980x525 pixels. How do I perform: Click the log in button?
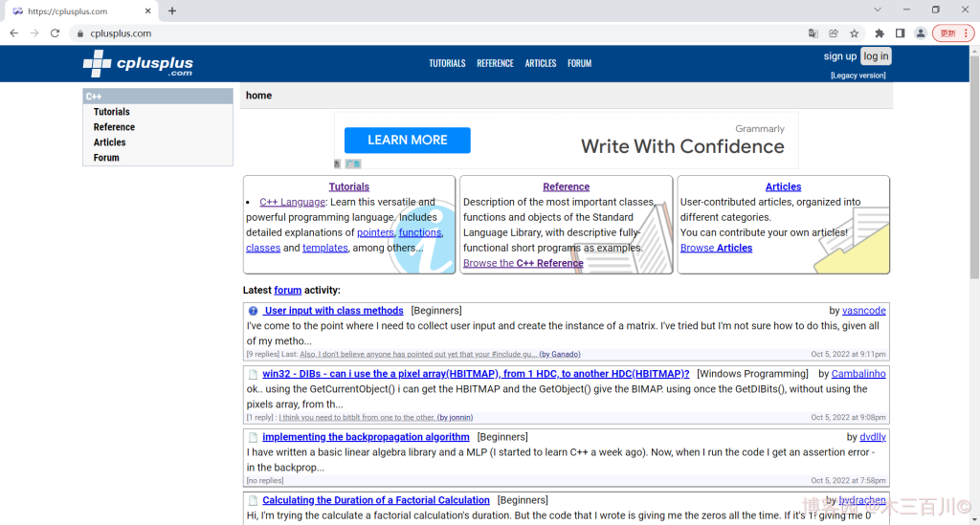coord(876,56)
